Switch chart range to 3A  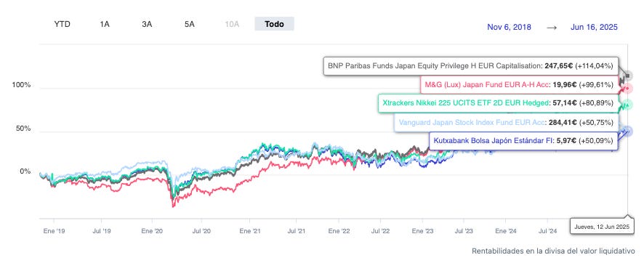147,24
